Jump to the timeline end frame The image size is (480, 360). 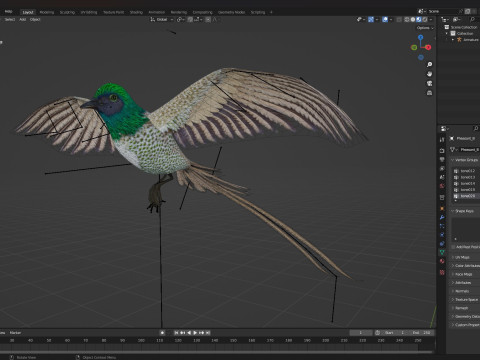(208, 333)
